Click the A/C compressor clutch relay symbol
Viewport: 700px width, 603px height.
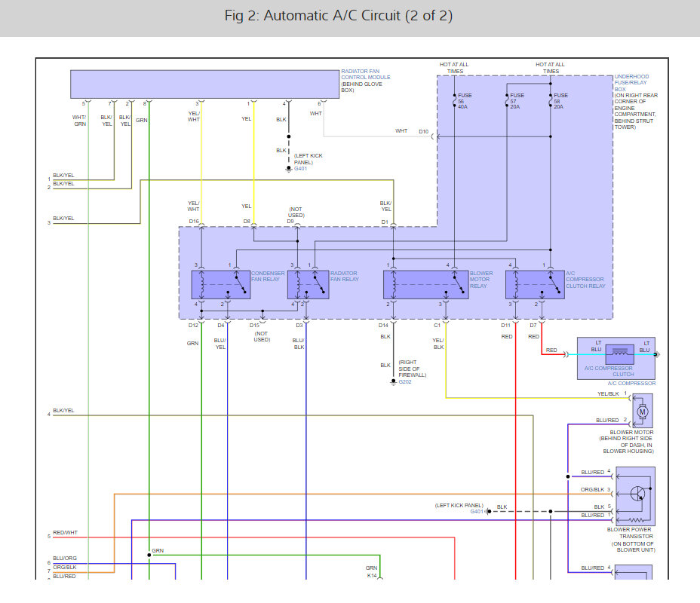[535, 285]
